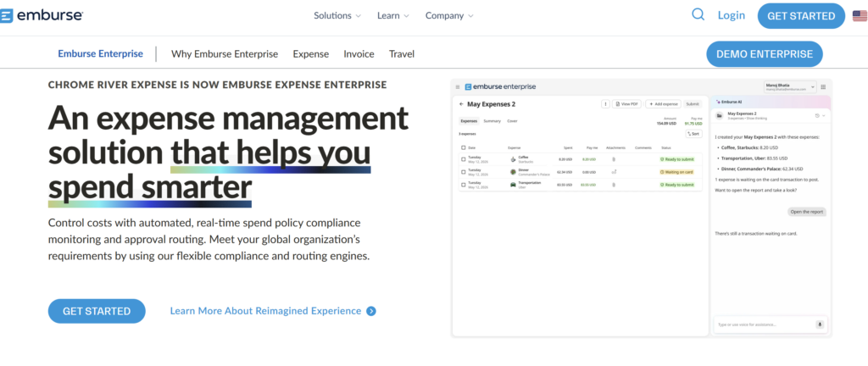Expand the Learn dropdown menu
Image resolution: width=868 pixels, height=366 pixels.
click(393, 15)
